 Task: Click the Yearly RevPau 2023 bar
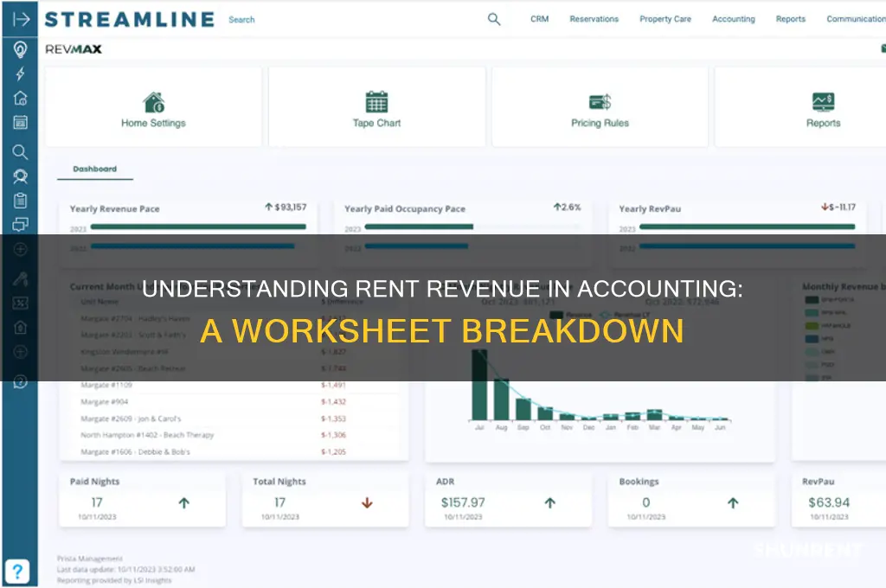(747, 227)
